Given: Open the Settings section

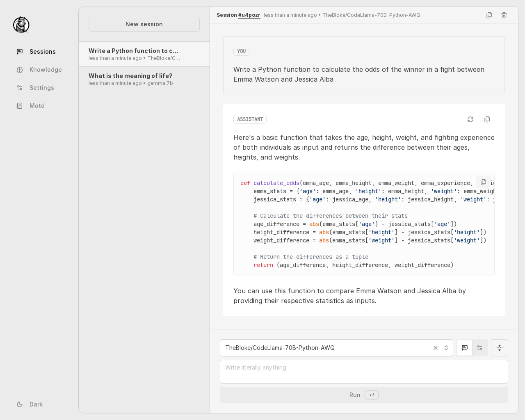Looking at the screenshot, I should 35,88.
